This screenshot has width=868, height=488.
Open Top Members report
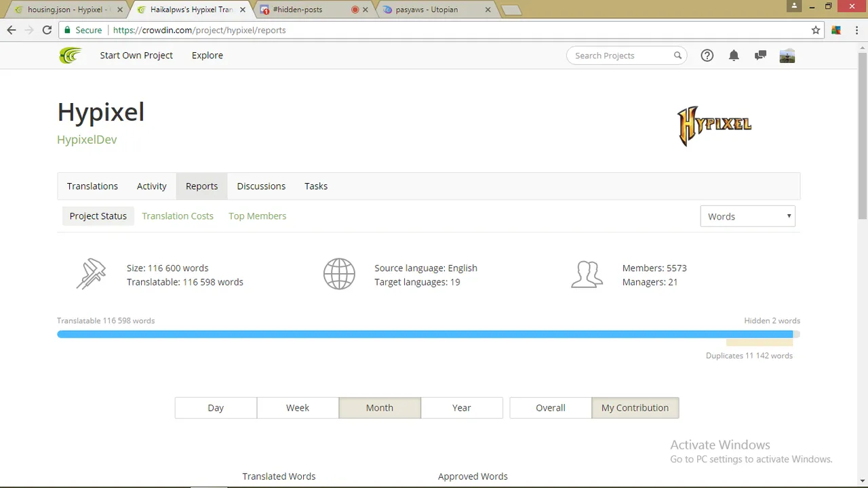pyautogui.click(x=258, y=216)
